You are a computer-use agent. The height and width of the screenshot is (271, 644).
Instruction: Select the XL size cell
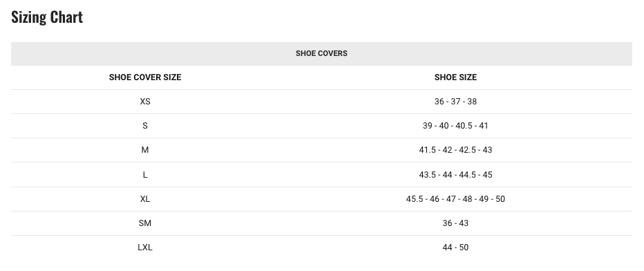[x=145, y=198]
